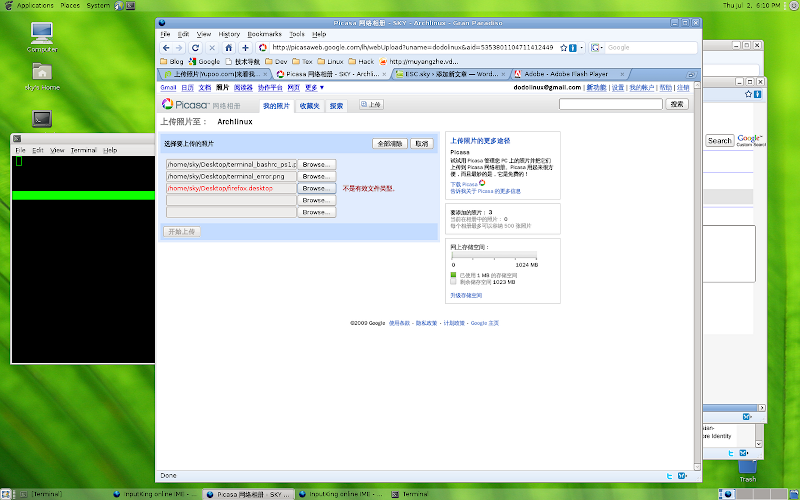This screenshot has width=800, height=500.
Task: Click the 上传 upload button
Action: (x=371, y=105)
